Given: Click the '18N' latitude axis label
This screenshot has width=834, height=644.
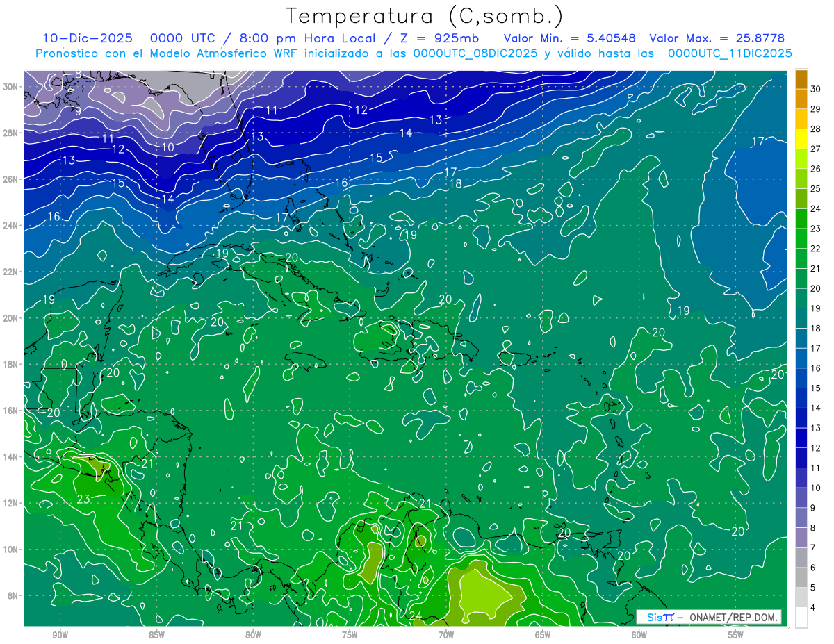Looking at the screenshot, I should click(x=12, y=364).
